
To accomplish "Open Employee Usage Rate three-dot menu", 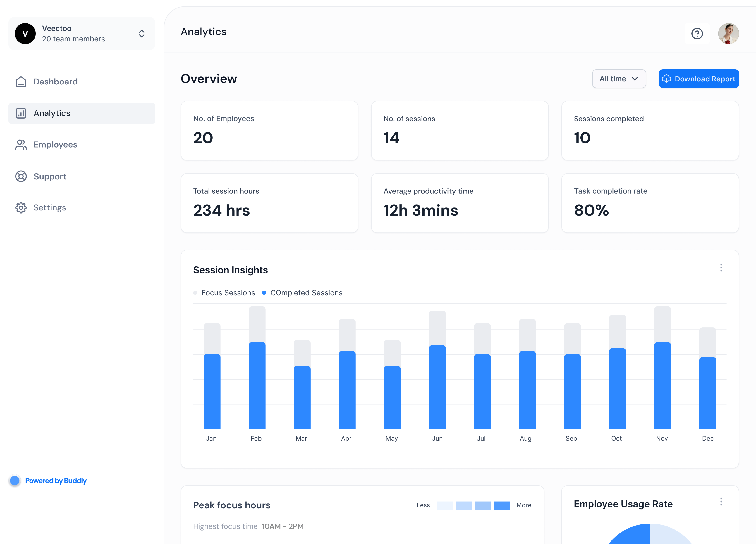I will [721, 502].
